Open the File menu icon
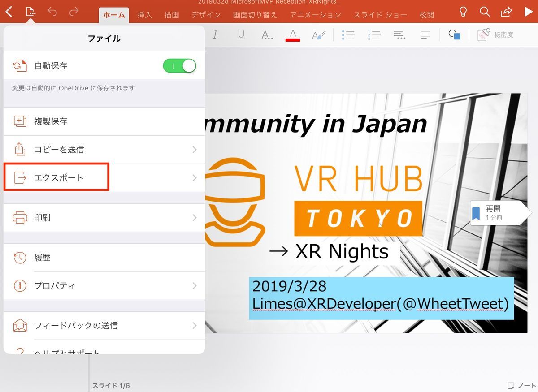The width and height of the screenshot is (538, 392). tap(30, 11)
